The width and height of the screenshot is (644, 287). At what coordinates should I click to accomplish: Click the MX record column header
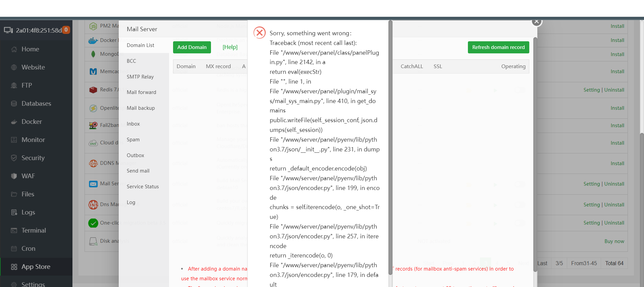coord(218,66)
